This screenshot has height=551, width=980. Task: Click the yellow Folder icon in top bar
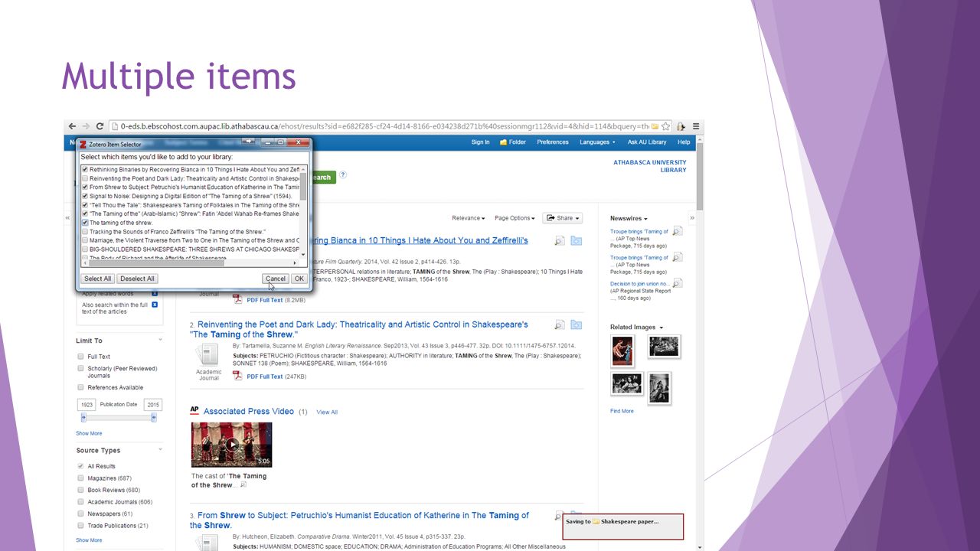point(504,142)
